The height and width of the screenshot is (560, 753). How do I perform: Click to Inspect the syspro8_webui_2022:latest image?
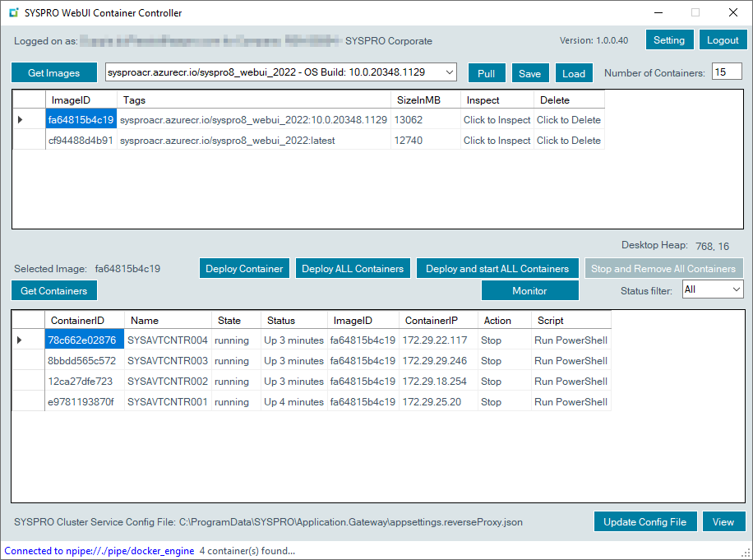tap(497, 141)
